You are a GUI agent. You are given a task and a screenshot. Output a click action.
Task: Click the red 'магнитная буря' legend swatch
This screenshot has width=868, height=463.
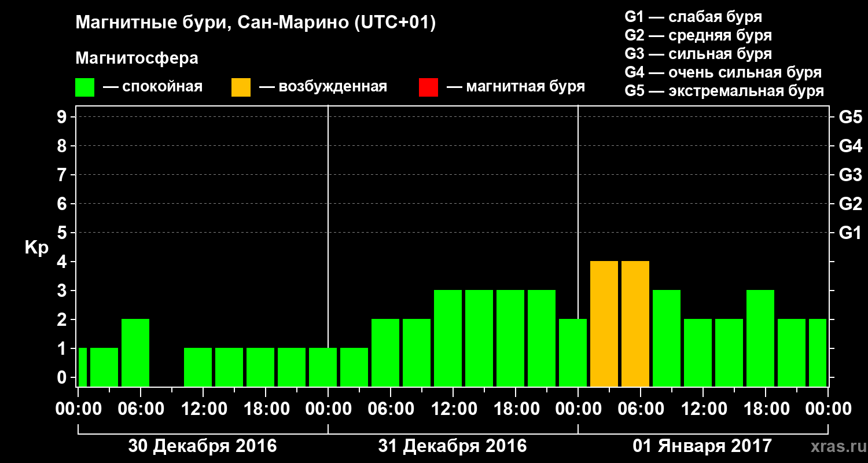[428, 87]
